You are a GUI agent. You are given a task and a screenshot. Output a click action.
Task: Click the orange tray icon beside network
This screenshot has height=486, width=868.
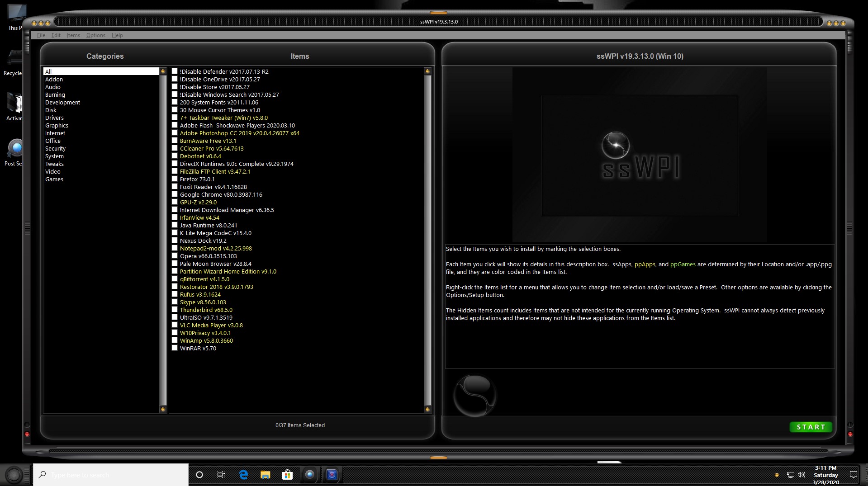coord(777,475)
